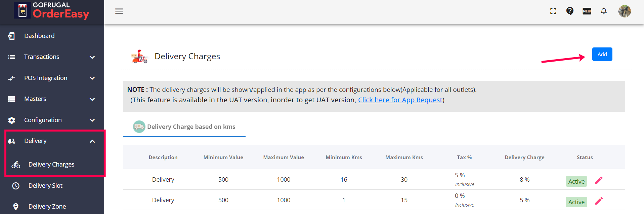Screen dimensions: 644x214
Task: Go to the Dashboard page
Action: pyautogui.click(x=39, y=36)
